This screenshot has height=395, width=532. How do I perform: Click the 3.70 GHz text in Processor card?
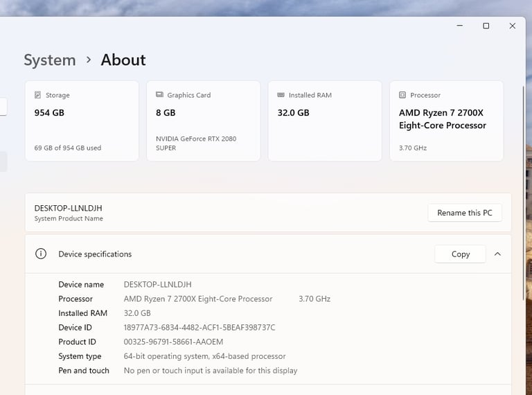[x=413, y=148]
